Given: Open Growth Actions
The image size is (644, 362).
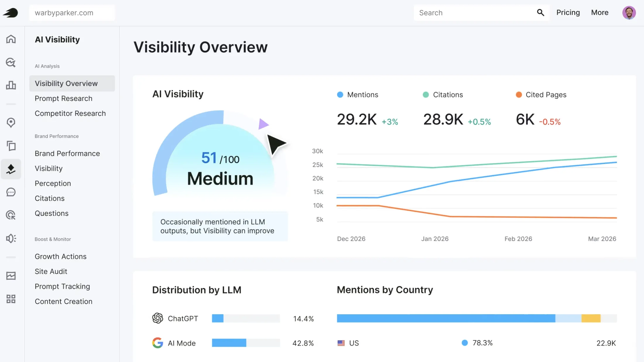Looking at the screenshot, I should pyautogui.click(x=61, y=256).
